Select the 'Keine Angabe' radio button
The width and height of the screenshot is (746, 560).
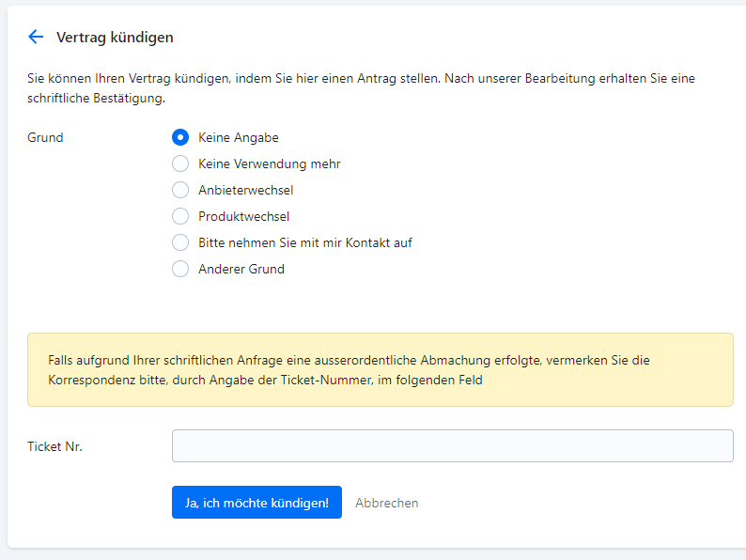180,137
